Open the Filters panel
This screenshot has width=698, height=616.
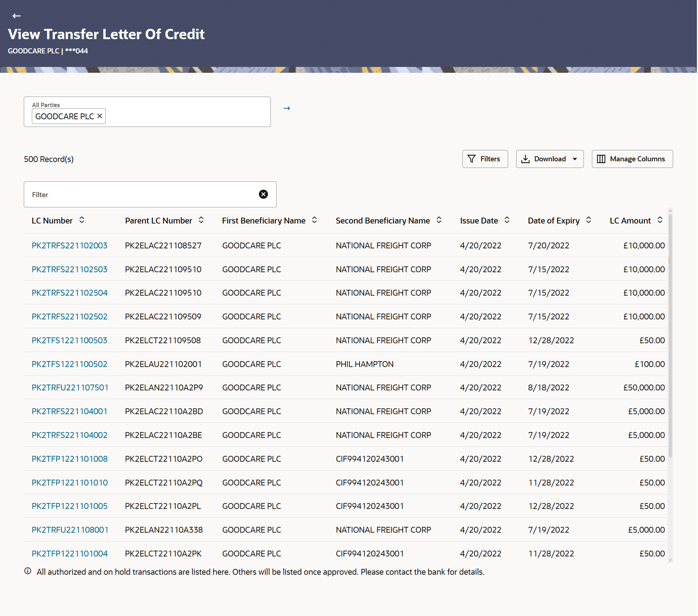[485, 159]
